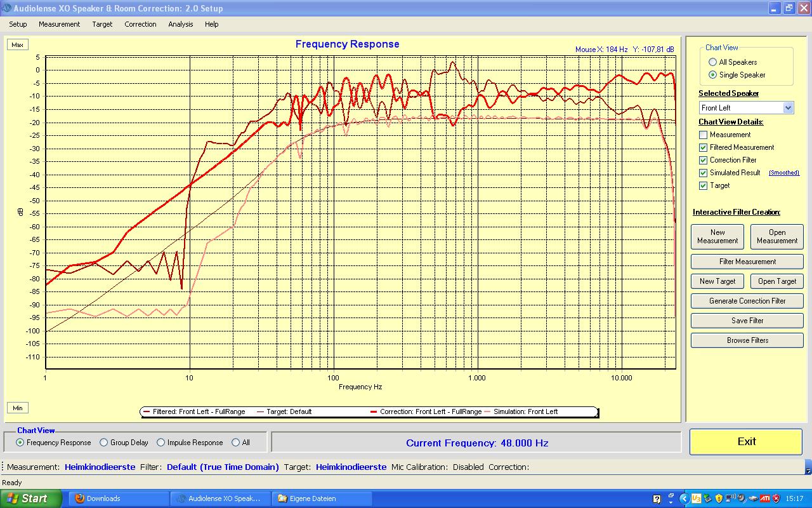
Task: Click the restore-windows icon in taskbar
Action: (671, 495)
